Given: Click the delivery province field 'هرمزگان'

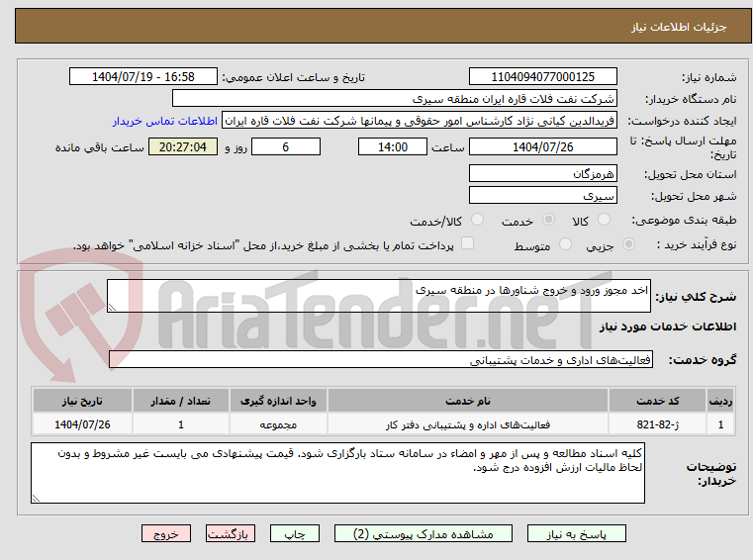Looking at the screenshot, I should click(x=542, y=173).
